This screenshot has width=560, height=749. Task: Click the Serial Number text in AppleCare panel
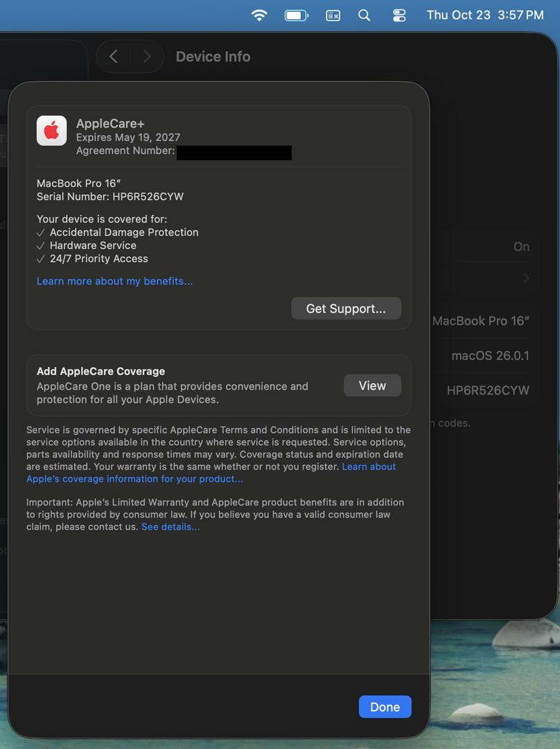pyautogui.click(x=110, y=196)
